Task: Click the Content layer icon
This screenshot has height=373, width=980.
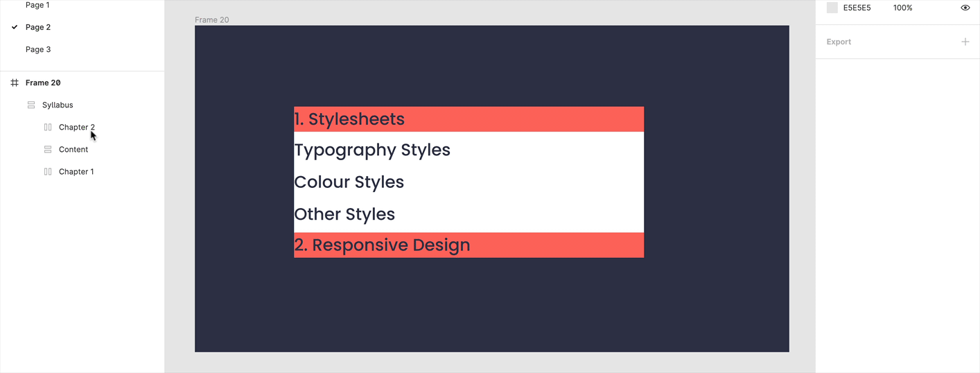Action: 48,149
